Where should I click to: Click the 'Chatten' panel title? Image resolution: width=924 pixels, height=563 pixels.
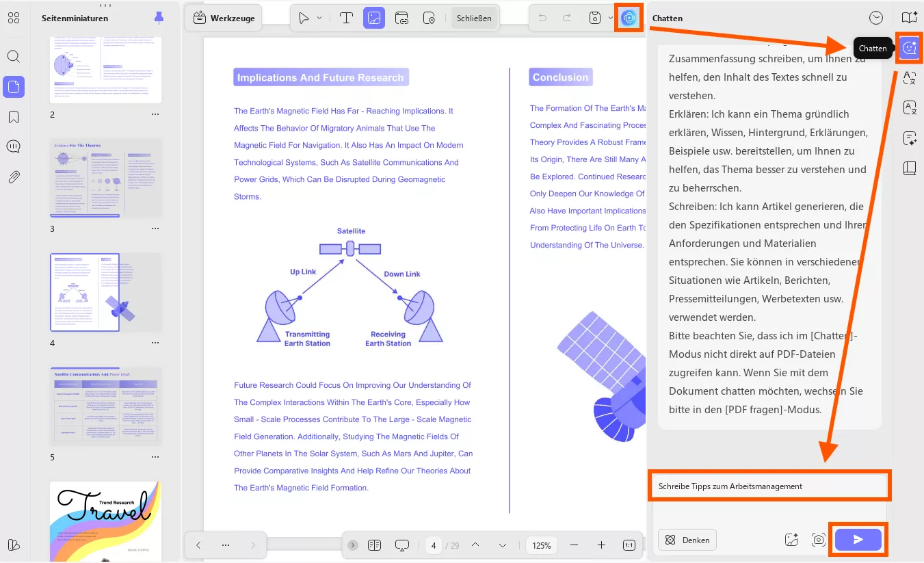pyautogui.click(x=668, y=18)
